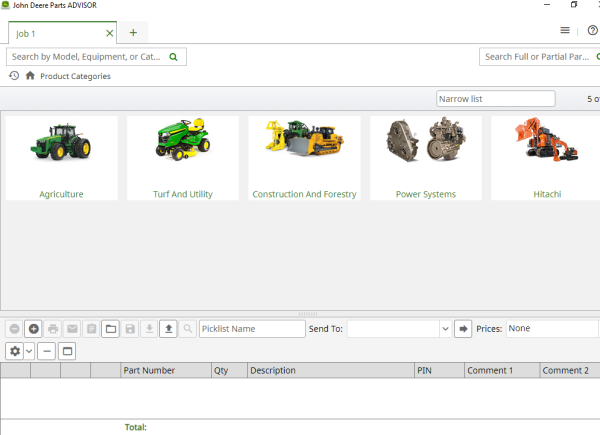Select the Power Systems category
600x435 pixels.
pyautogui.click(x=425, y=158)
